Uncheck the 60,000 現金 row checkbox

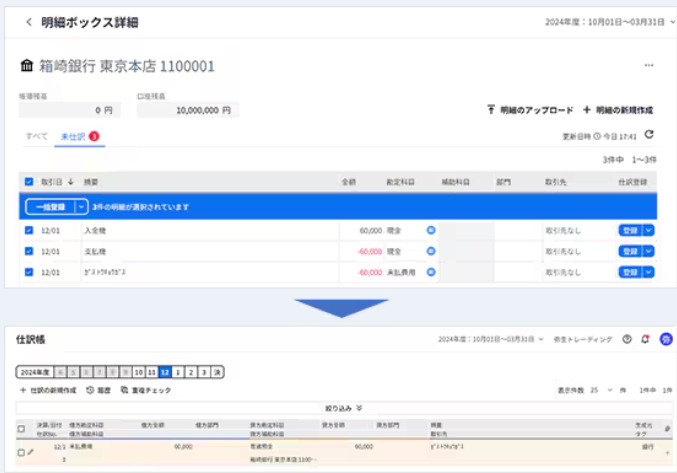[29, 230]
